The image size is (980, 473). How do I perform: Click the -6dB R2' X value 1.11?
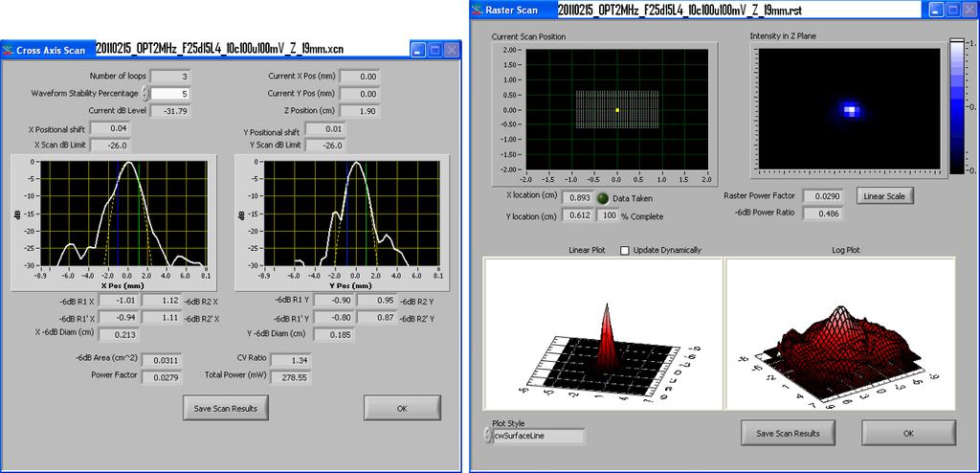pos(162,318)
